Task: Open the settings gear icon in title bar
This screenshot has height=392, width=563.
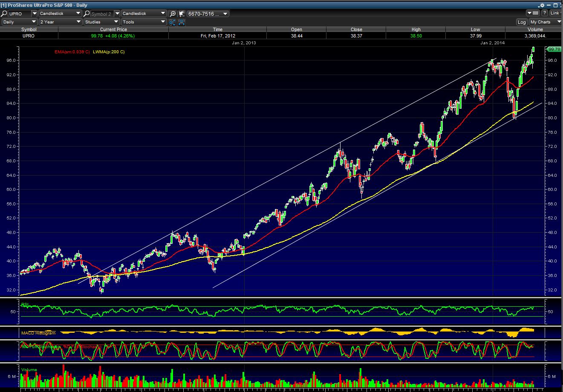Action: [542, 5]
